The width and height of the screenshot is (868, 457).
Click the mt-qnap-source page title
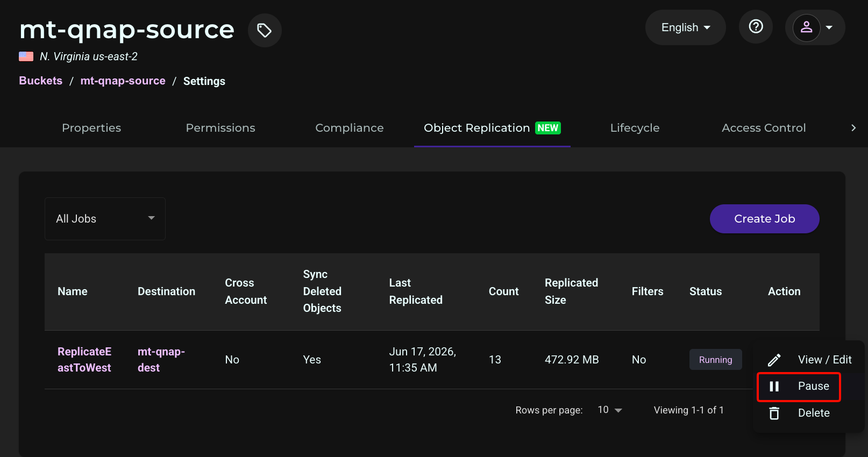pos(127,30)
